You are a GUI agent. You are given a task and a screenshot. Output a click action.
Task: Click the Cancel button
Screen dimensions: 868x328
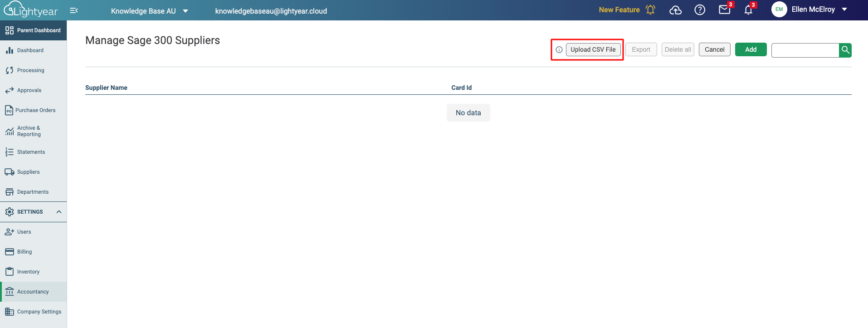tap(715, 49)
